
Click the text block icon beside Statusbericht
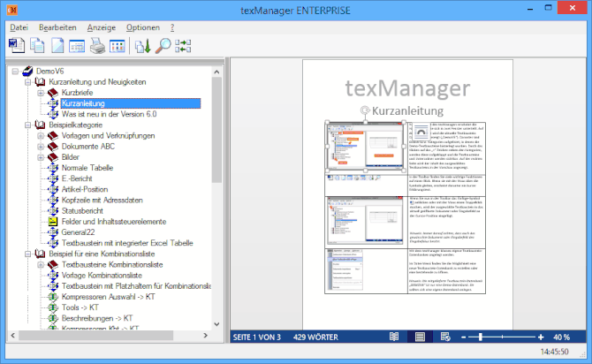coord(53,210)
